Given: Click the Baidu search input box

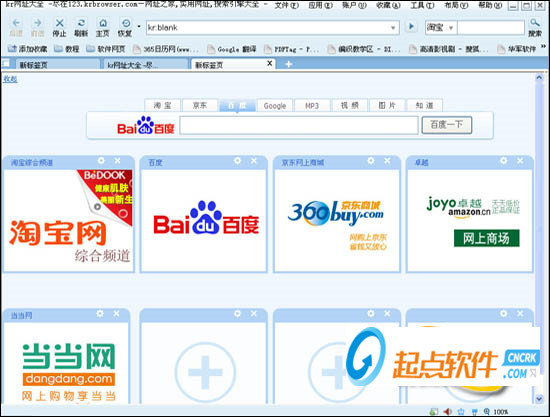Looking at the screenshot, I should coord(299,125).
